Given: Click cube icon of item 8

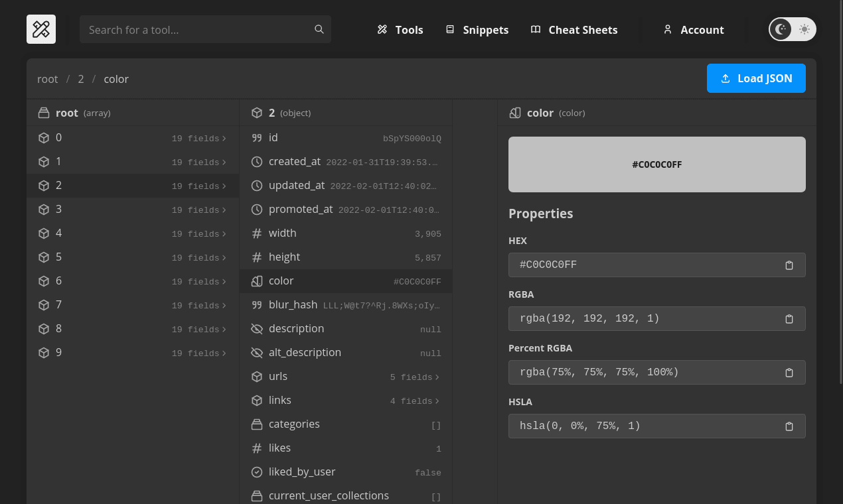Looking at the screenshot, I should pyautogui.click(x=44, y=329).
